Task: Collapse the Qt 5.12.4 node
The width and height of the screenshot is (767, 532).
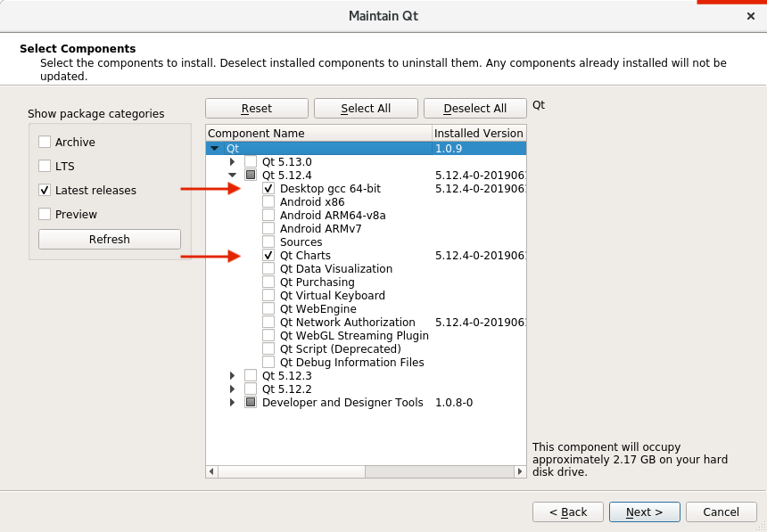Action: tap(233, 175)
